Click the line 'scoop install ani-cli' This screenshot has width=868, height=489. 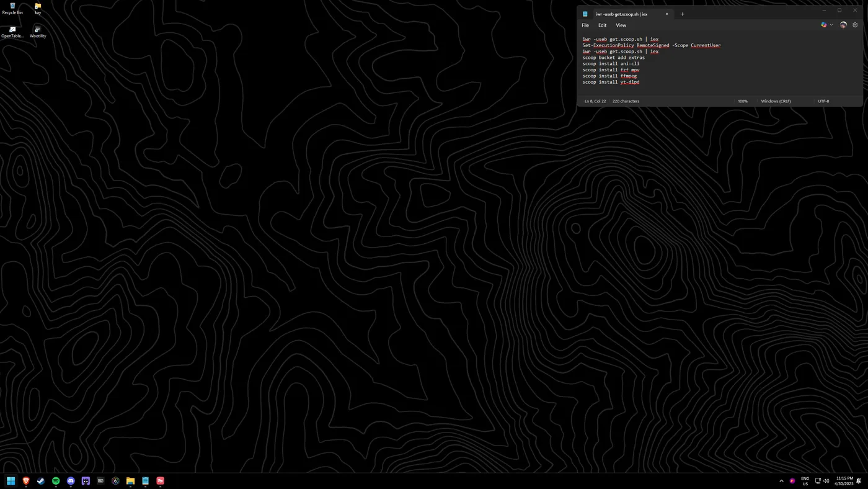coord(611,64)
